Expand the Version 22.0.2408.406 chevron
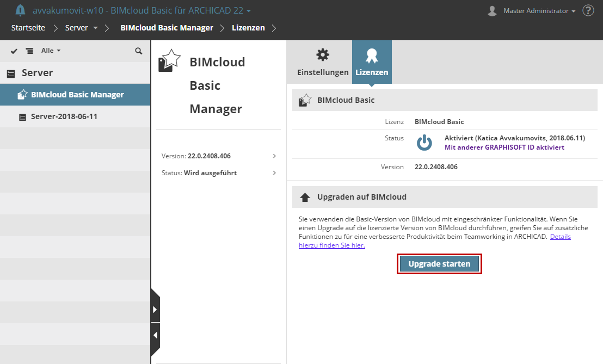This screenshot has height=364, width=603. [x=274, y=155]
